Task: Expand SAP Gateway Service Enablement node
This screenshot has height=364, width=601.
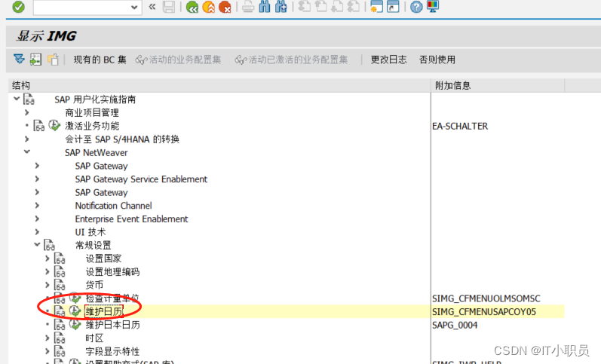Action: click(x=37, y=179)
